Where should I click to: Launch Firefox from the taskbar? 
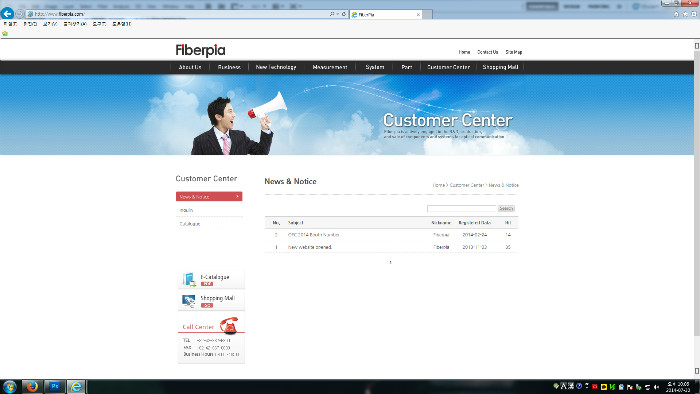pyautogui.click(x=32, y=386)
